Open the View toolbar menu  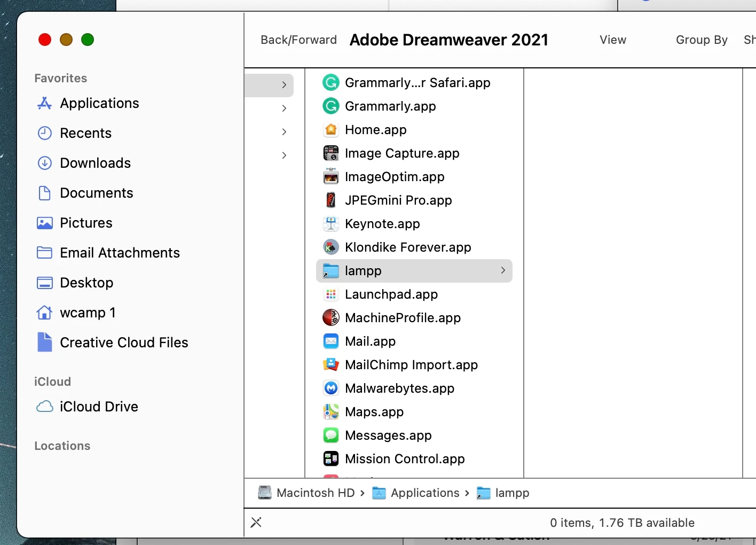coord(613,40)
